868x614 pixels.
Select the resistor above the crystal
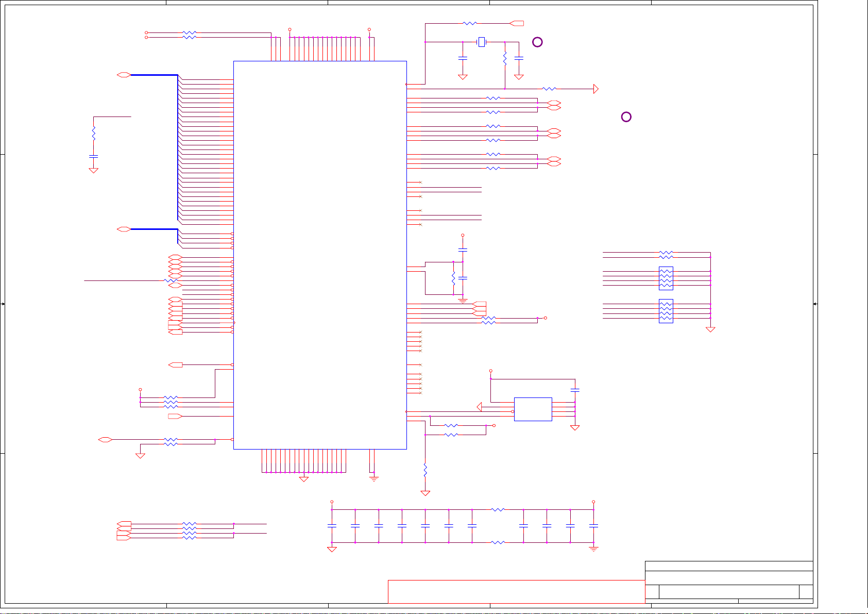click(470, 23)
